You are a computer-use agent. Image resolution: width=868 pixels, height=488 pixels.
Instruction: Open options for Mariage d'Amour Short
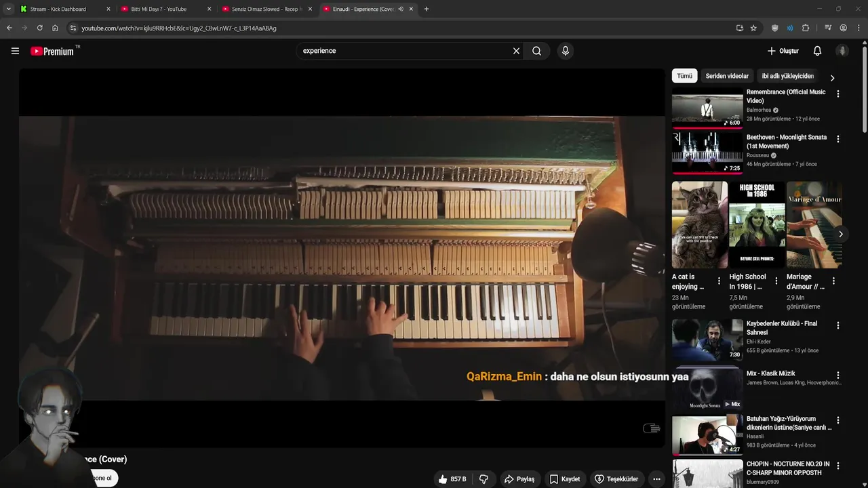pyautogui.click(x=833, y=281)
